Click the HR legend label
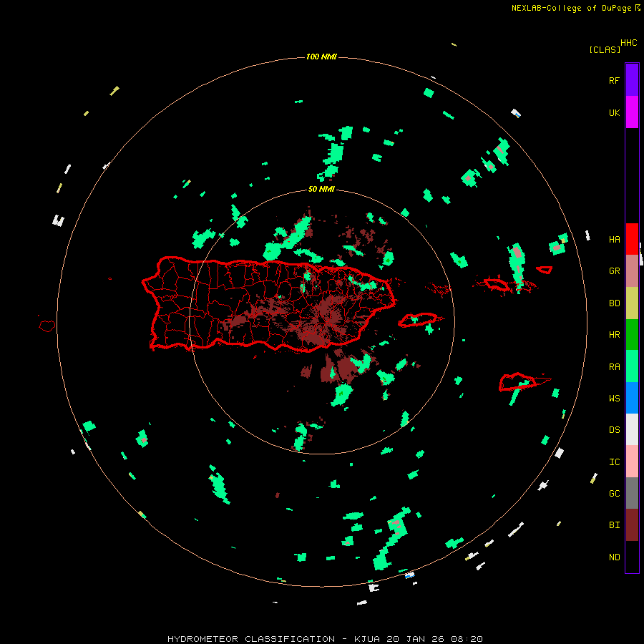This screenshot has width=644, height=644. tap(614, 335)
